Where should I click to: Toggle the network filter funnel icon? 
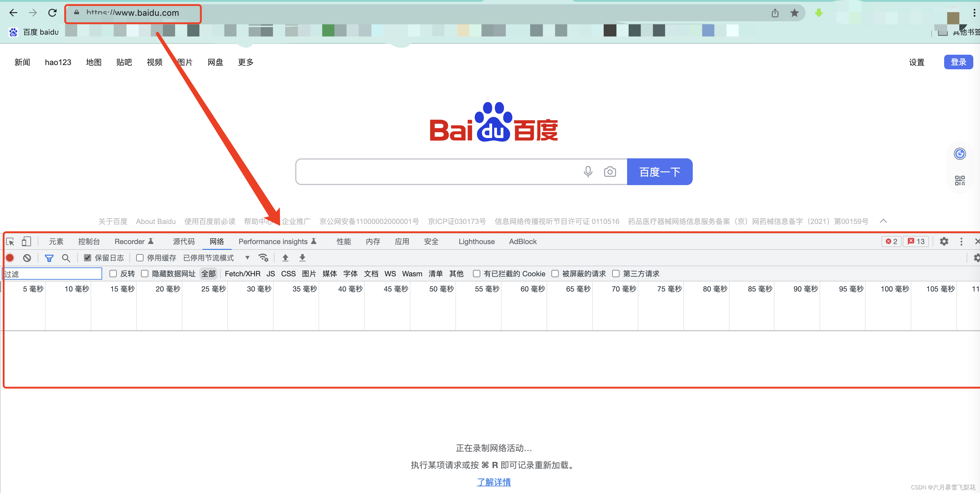tap(49, 258)
